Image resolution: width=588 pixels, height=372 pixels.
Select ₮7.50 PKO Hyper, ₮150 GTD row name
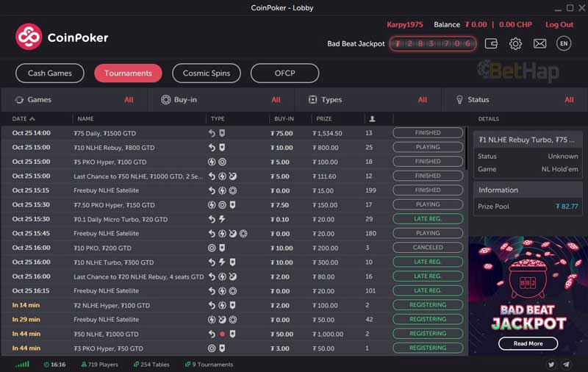(114, 205)
